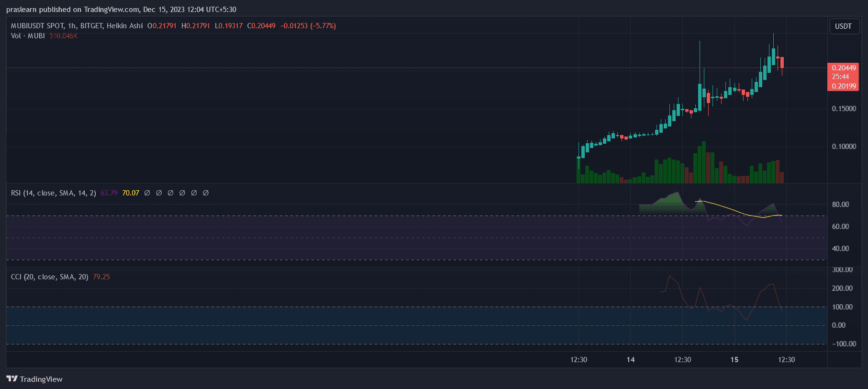Click the red current price label 0.20449

click(x=844, y=68)
